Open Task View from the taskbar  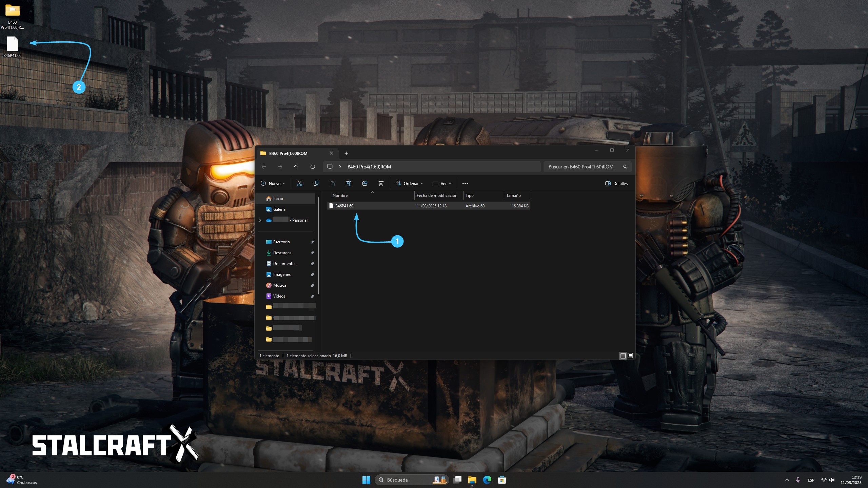tap(457, 480)
